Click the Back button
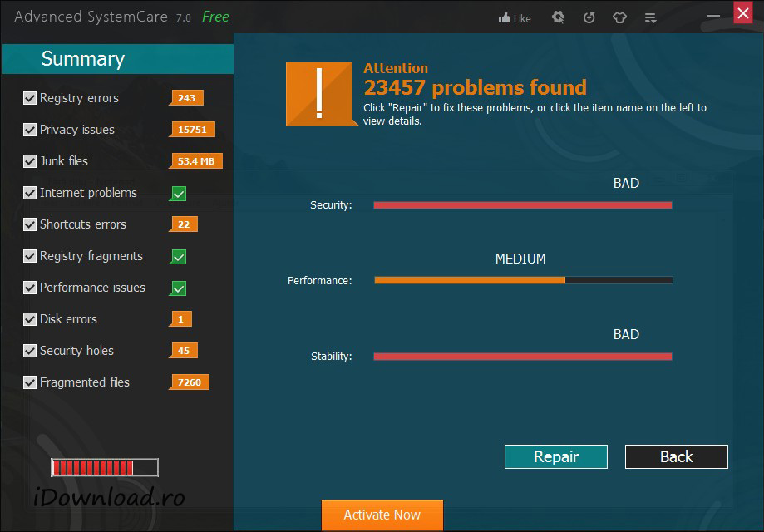Screen dimensions: 764x532 click(677, 457)
